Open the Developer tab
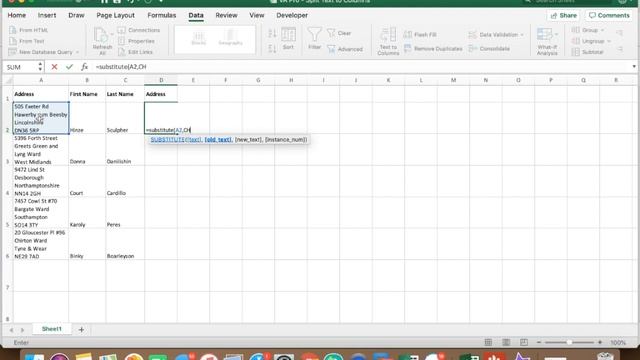 pos(292,15)
